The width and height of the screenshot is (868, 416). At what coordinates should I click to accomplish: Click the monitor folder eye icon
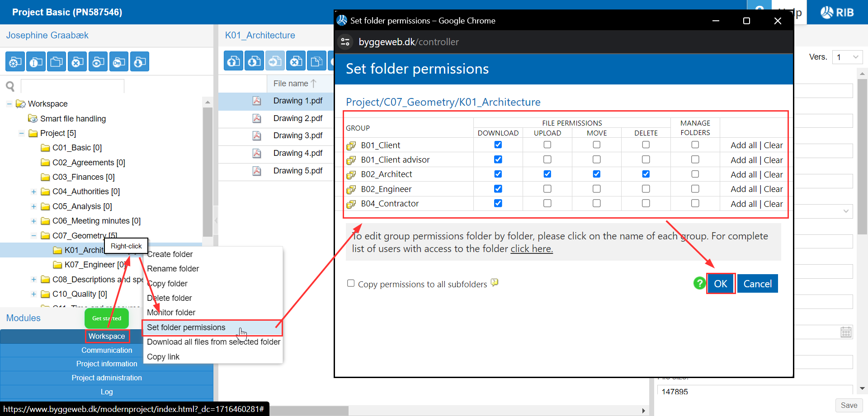(98, 62)
